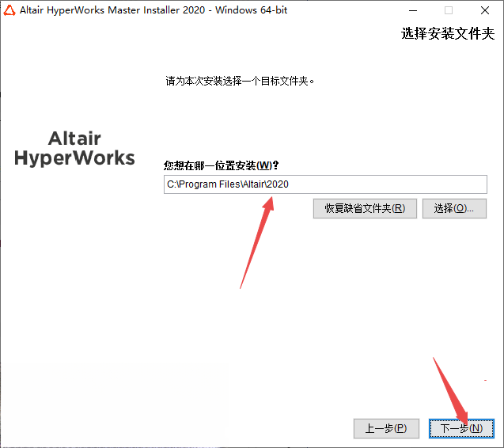Click the 选择(O)... browse button
This screenshot has height=448, width=504.
tap(454, 208)
